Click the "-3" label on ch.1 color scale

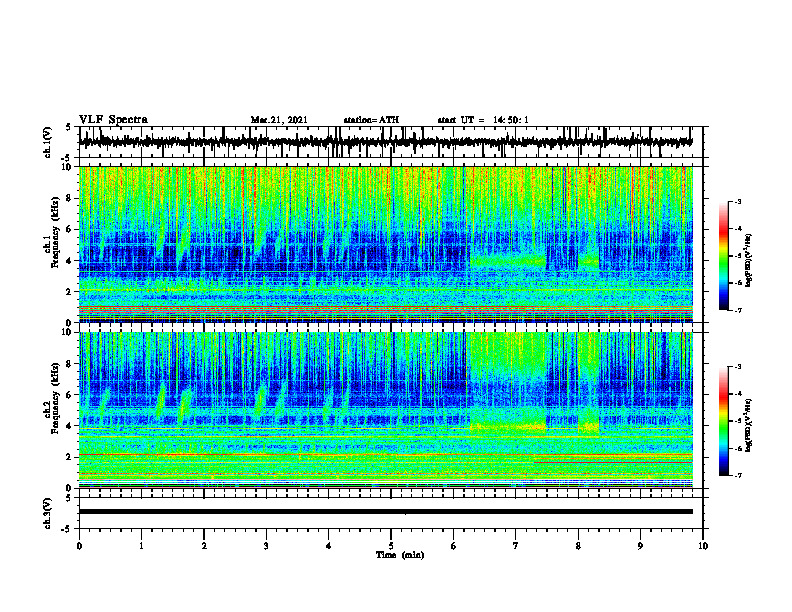point(738,202)
